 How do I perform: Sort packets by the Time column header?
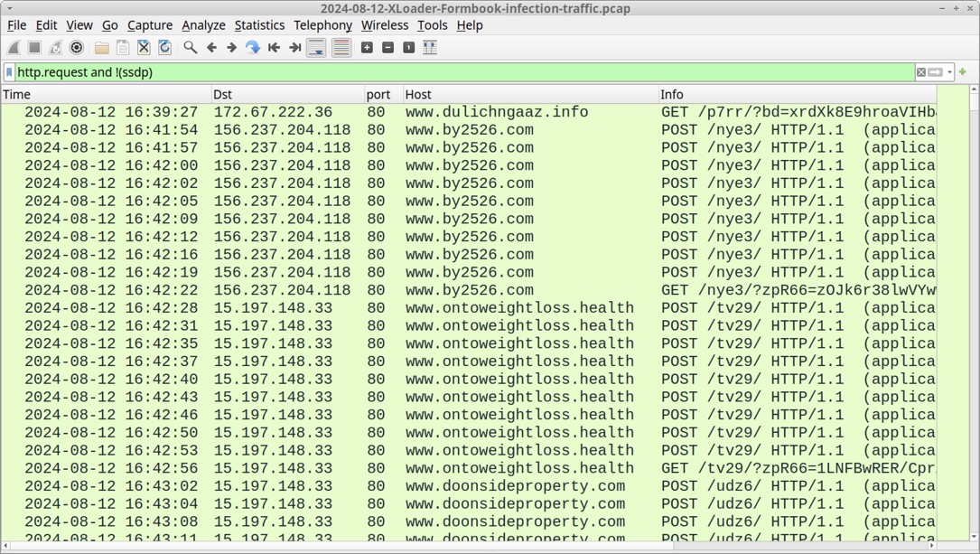pos(107,94)
